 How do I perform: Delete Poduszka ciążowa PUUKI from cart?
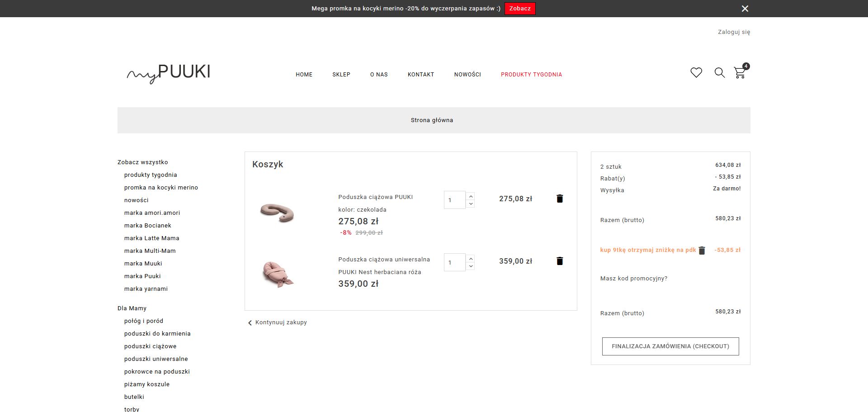(560, 199)
